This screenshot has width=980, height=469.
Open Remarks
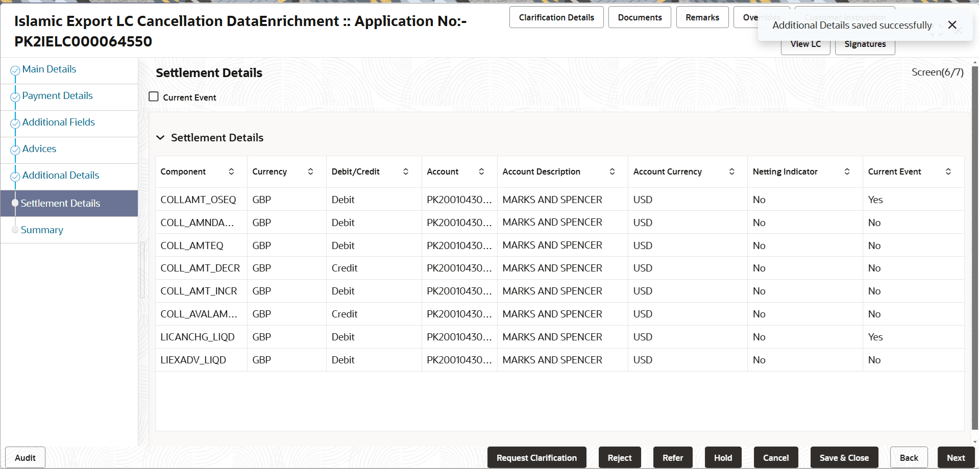tap(702, 17)
